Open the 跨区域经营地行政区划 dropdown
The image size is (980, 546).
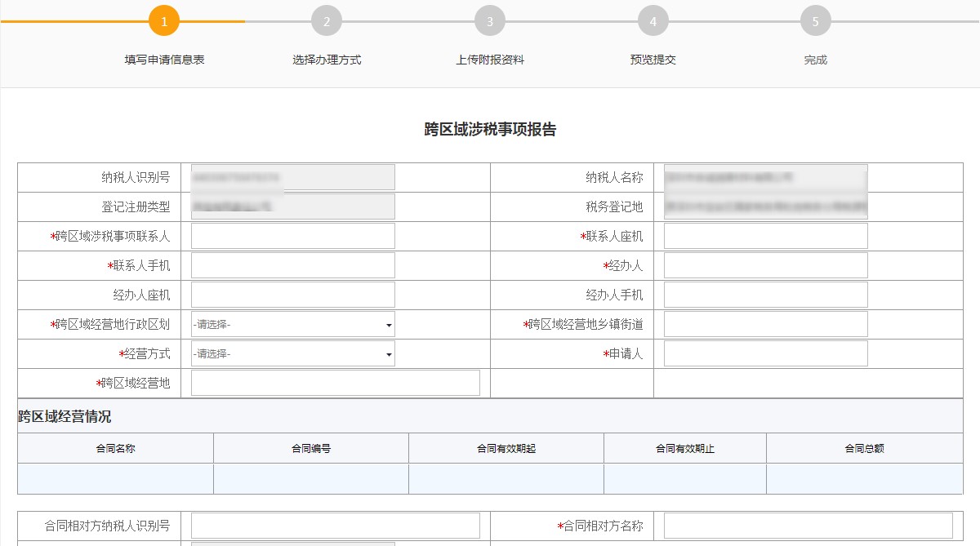coord(292,324)
